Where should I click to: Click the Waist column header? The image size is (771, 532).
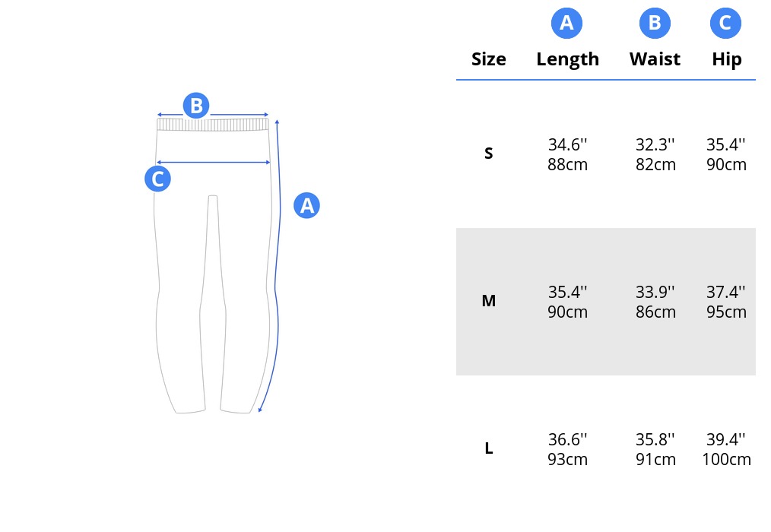click(655, 59)
